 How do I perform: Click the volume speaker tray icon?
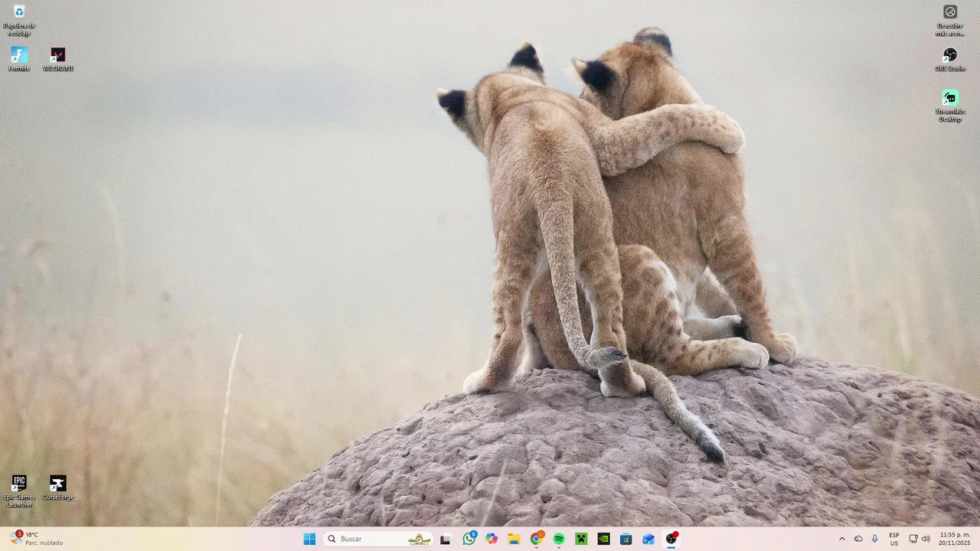pyautogui.click(x=926, y=539)
